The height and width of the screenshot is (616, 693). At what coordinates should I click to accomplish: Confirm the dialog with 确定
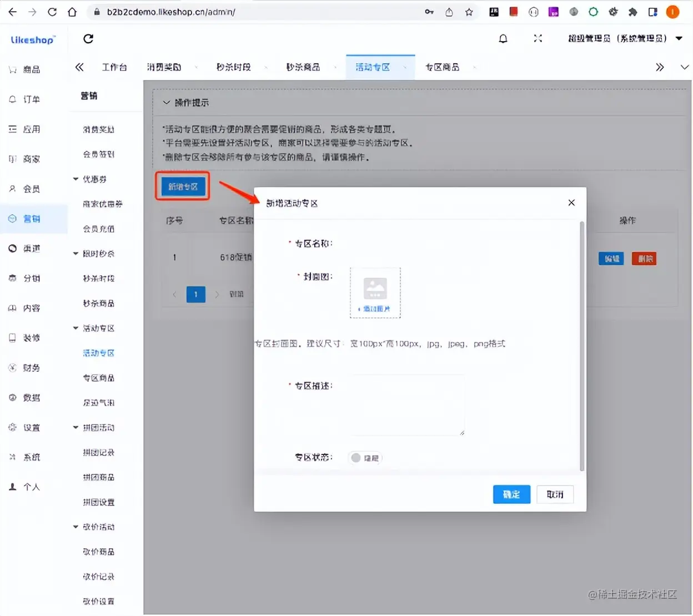coord(511,494)
